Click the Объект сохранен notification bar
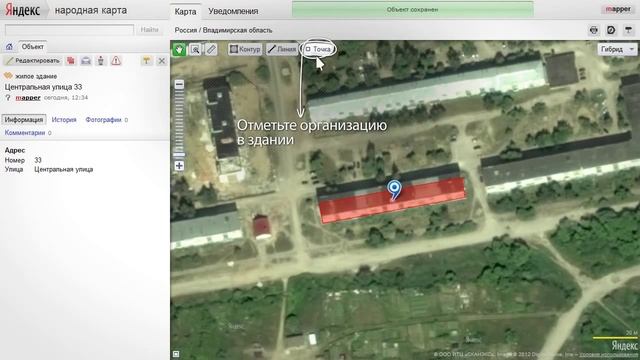This screenshot has width=640, height=360. 413,9
